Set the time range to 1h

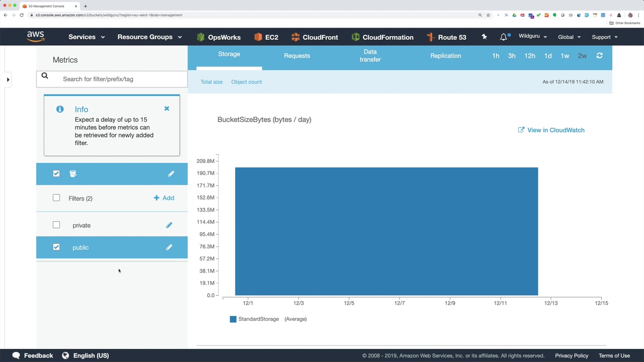tap(496, 56)
